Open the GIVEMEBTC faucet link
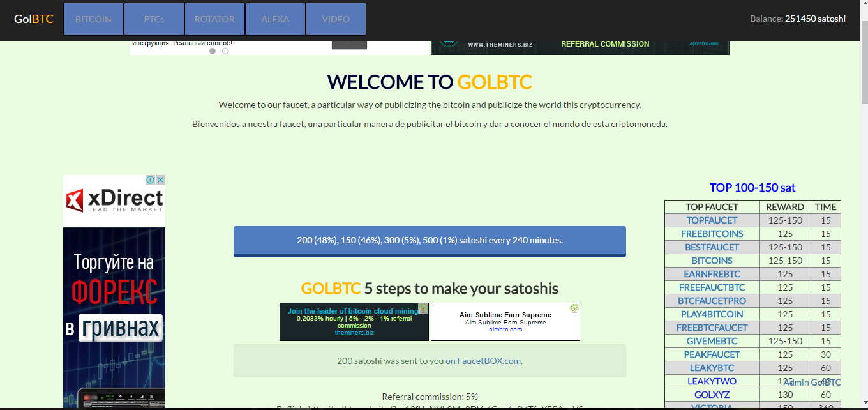This screenshot has height=410, width=868. (712, 341)
